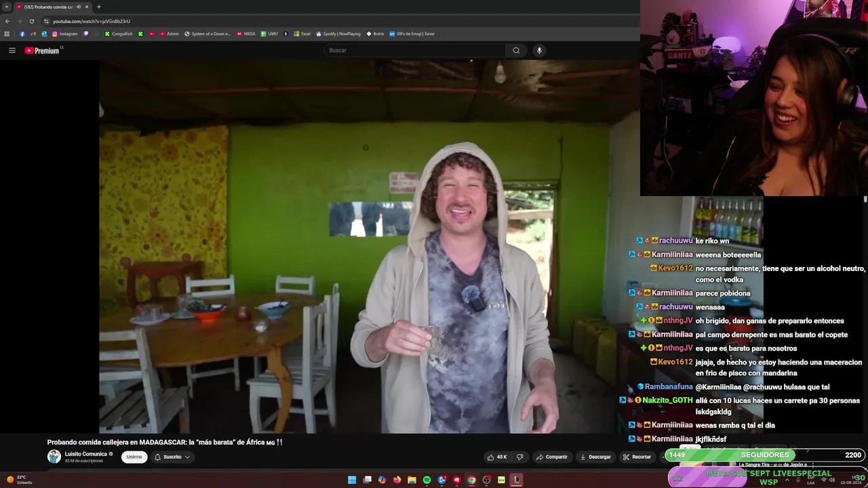Image resolution: width=868 pixels, height=488 pixels.
Task: Click the browser forward arrow
Action: click(x=19, y=21)
